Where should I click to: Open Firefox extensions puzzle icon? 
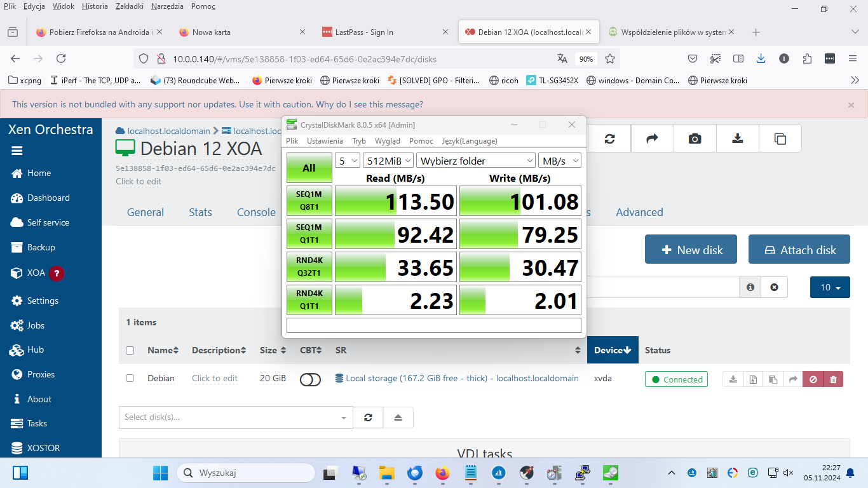pos(807,58)
